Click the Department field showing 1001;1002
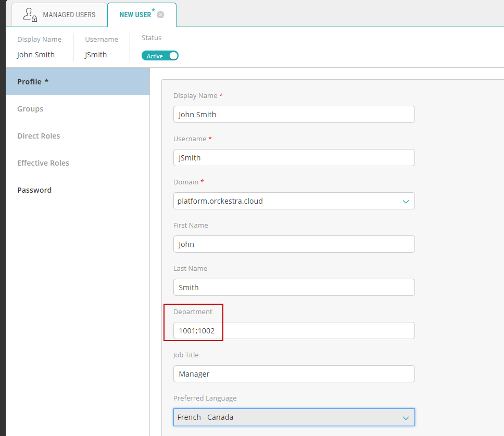This screenshot has height=436, width=504. (294, 331)
